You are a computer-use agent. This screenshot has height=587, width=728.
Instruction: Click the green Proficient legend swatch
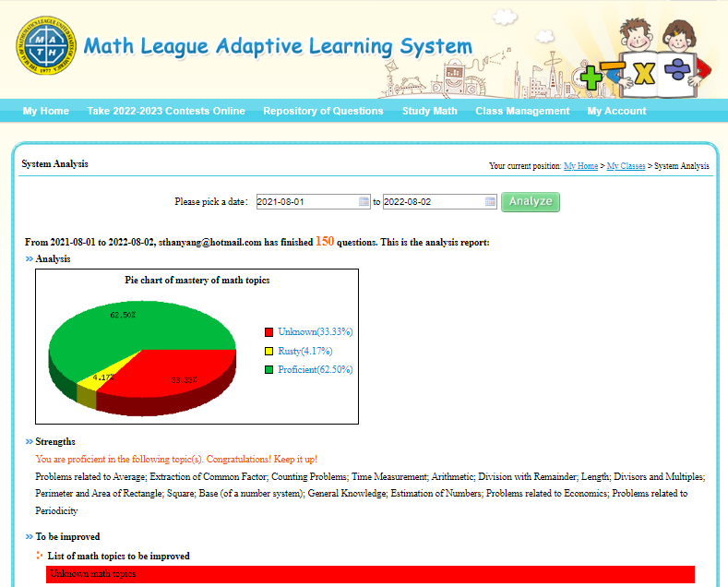[269, 370]
